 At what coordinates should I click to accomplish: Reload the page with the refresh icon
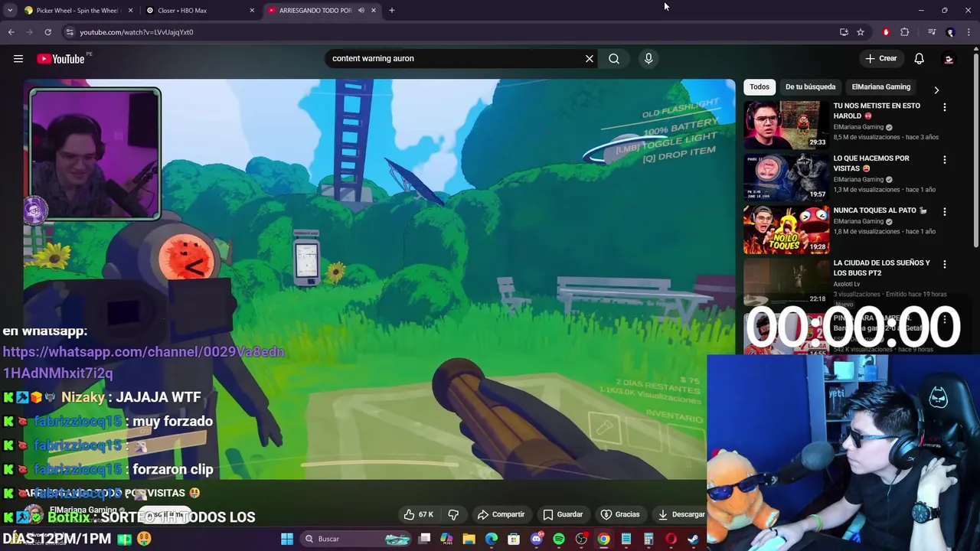click(x=47, y=32)
